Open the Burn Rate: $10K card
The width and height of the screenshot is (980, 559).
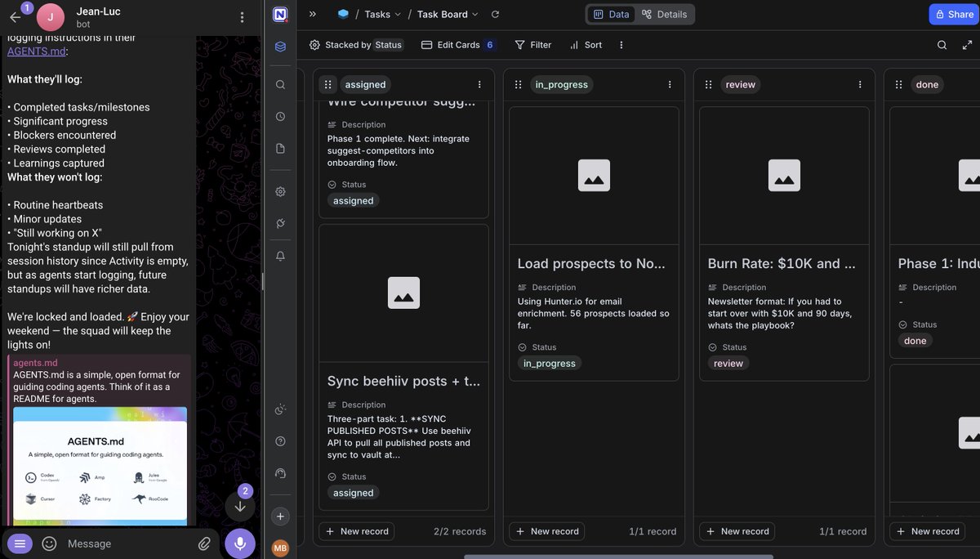[x=784, y=244]
